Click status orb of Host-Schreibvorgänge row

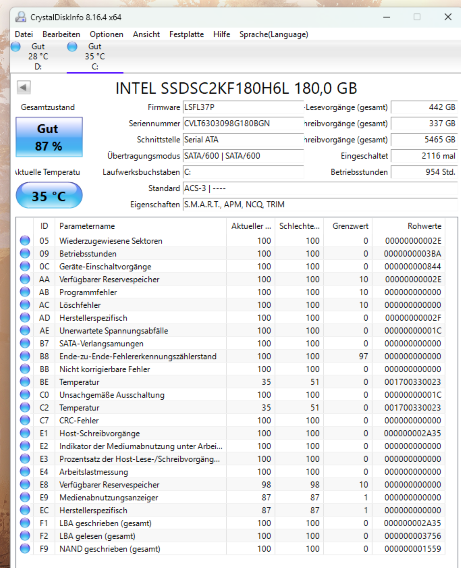25,433
